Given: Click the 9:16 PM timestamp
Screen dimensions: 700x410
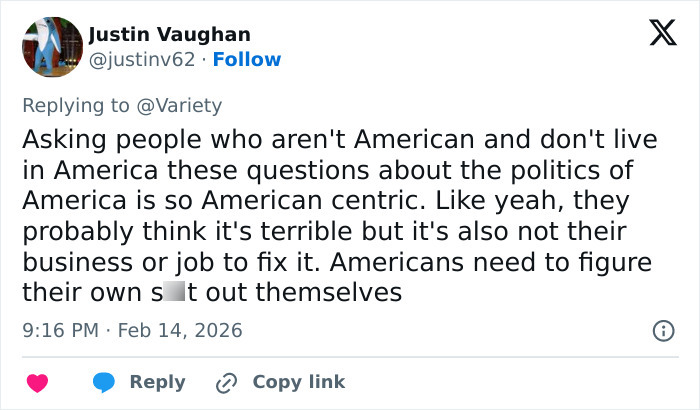Looking at the screenshot, I should (x=61, y=330).
